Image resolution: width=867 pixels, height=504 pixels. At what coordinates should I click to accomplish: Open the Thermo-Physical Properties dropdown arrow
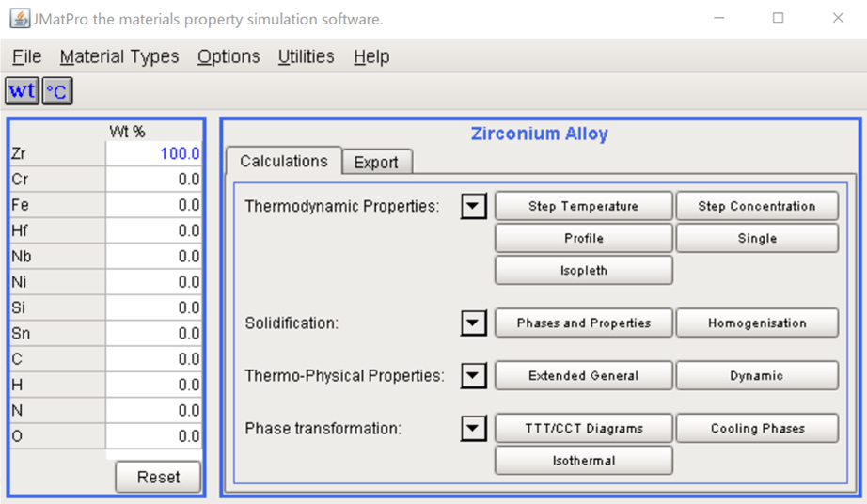[x=473, y=376]
